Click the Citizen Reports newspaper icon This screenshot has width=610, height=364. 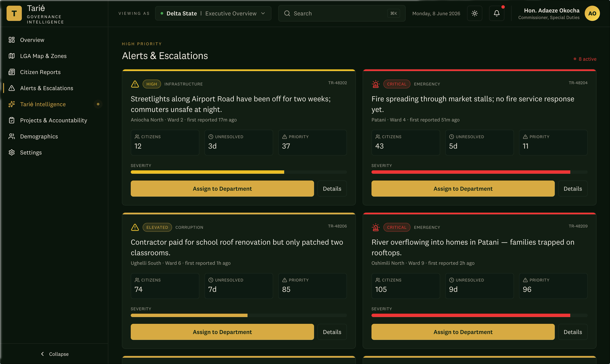click(x=12, y=72)
